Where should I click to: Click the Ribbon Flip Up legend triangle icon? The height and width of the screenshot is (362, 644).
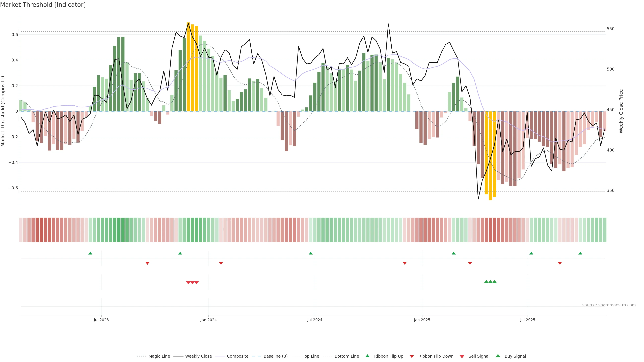click(x=367, y=356)
